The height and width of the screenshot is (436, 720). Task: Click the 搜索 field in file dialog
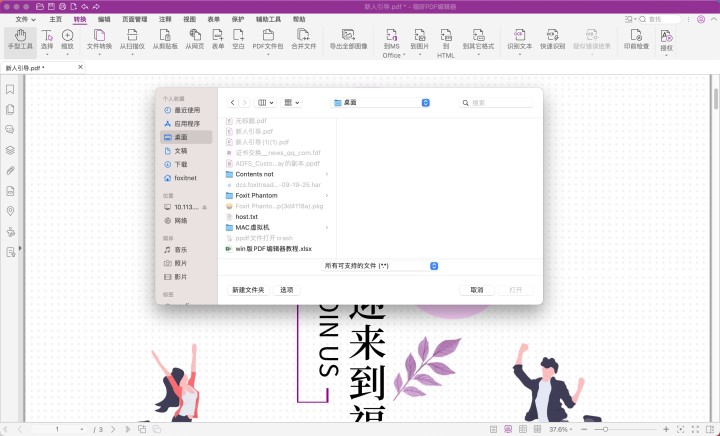click(498, 102)
